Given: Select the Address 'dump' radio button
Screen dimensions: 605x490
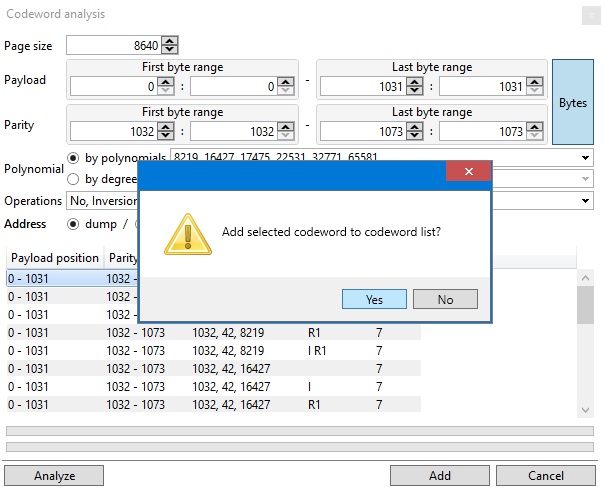Looking at the screenshot, I should (73, 224).
